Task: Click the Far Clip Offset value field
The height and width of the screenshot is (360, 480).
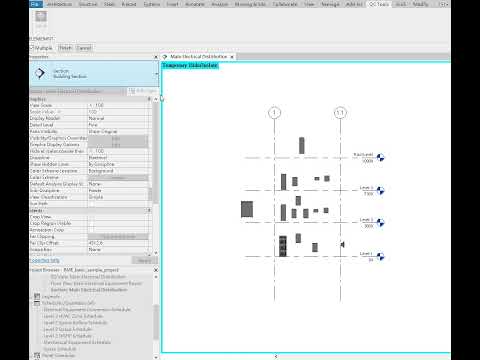Action: click(118, 243)
